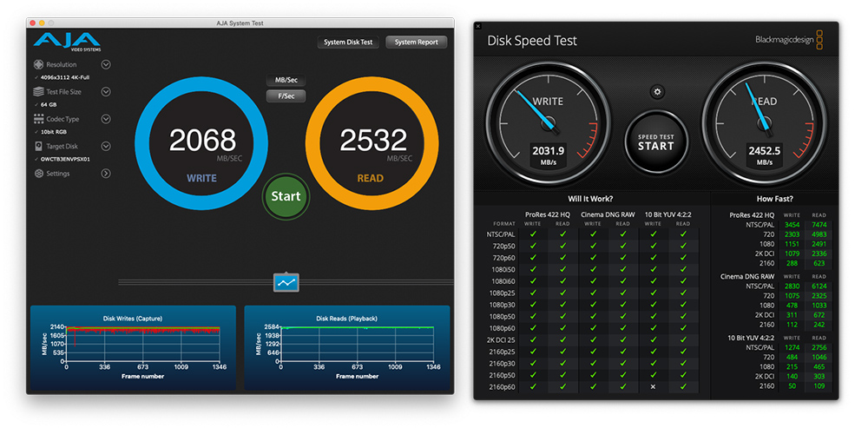Screen dimensions: 868x428
Task: Click the 1274 10 Bit YUV write value
Action: [792, 348]
